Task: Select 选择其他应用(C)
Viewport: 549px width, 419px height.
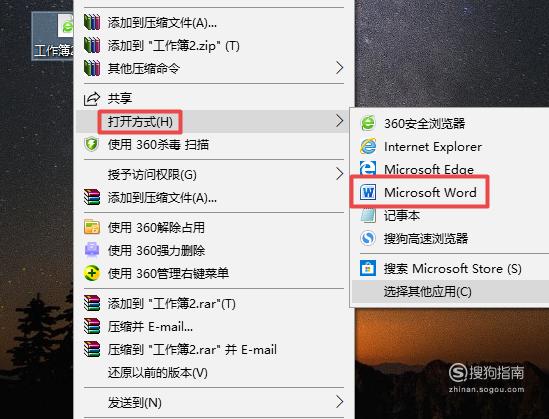Action: click(450, 291)
